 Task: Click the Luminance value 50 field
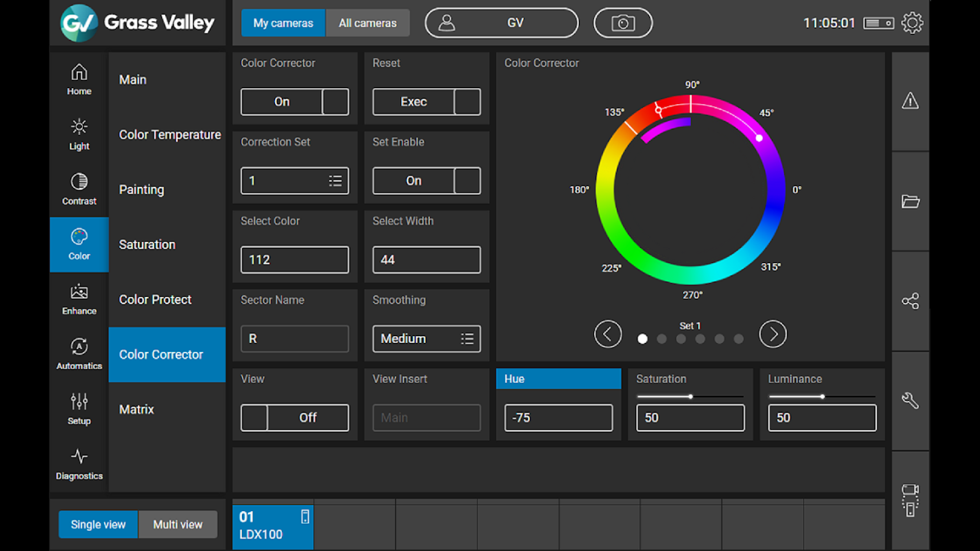pyautogui.click(x=822, y=418)
